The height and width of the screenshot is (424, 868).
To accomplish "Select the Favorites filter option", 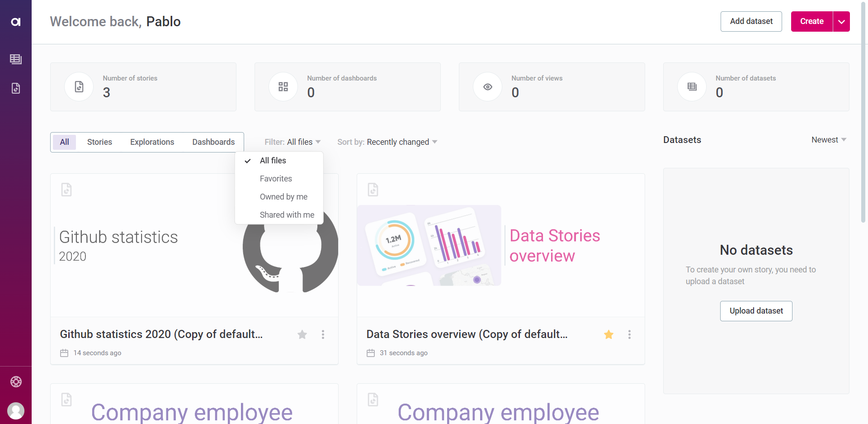I will [276, 178].
